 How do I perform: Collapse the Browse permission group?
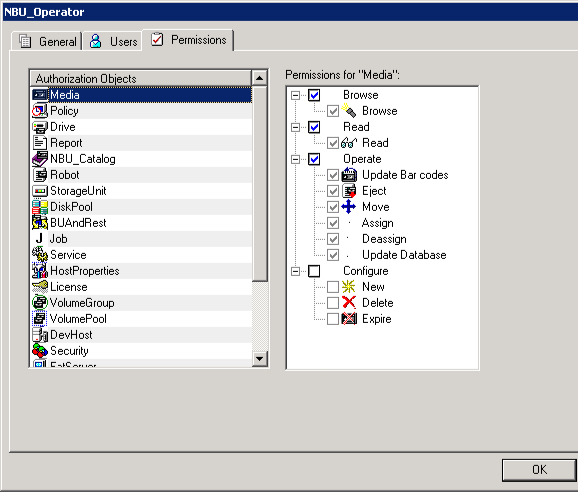pos(295,95)
